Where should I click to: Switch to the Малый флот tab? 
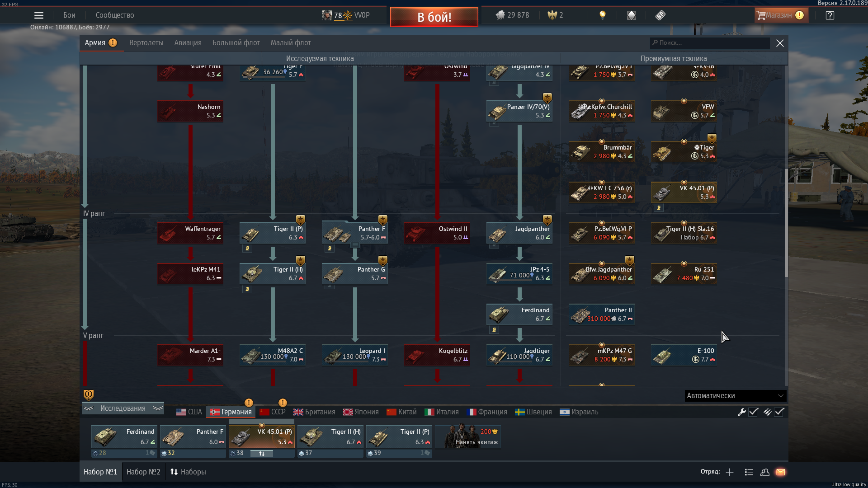[x=291, y=43]
